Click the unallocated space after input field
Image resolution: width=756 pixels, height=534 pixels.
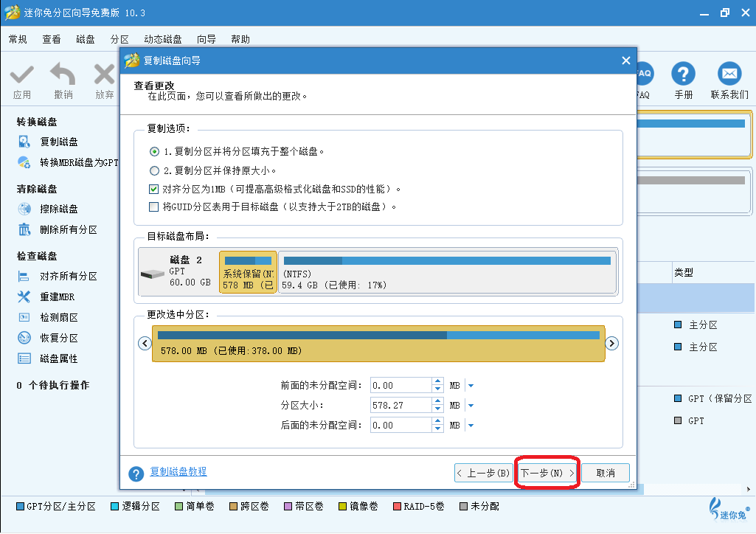click(401, 426)
